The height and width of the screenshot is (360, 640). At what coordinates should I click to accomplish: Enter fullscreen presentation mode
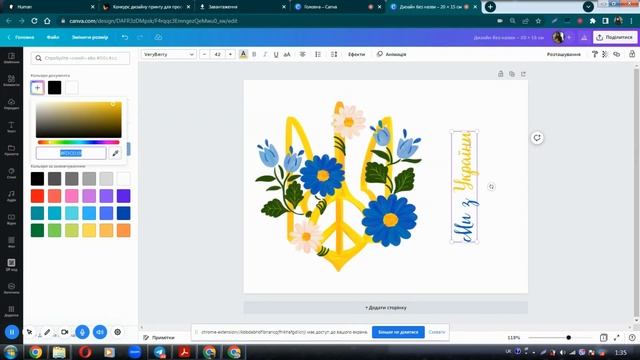coord(617,338)
